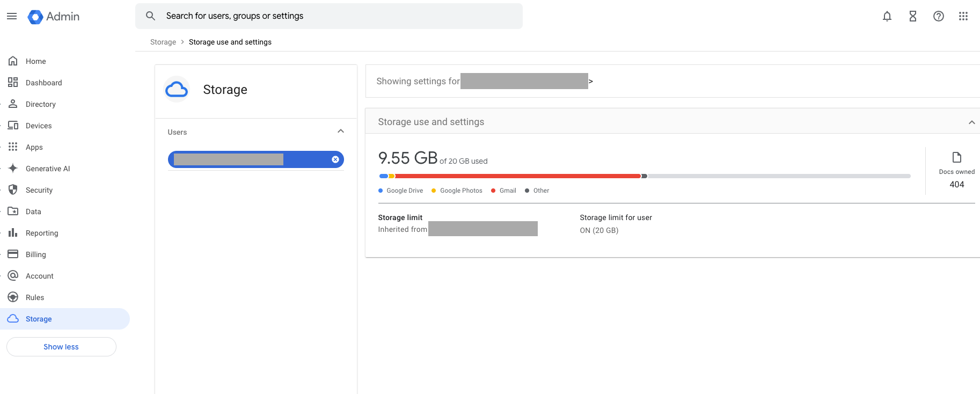Open the help question mark icon
The image size is (980, 394).
point(939,16)
